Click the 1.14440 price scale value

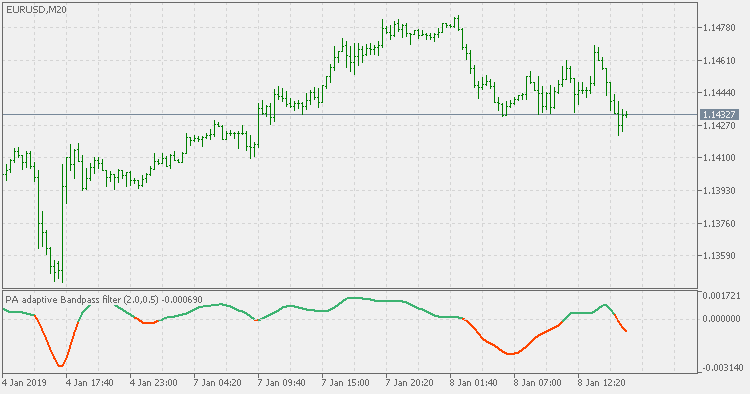pyautogui.click(x=719, y=93)
